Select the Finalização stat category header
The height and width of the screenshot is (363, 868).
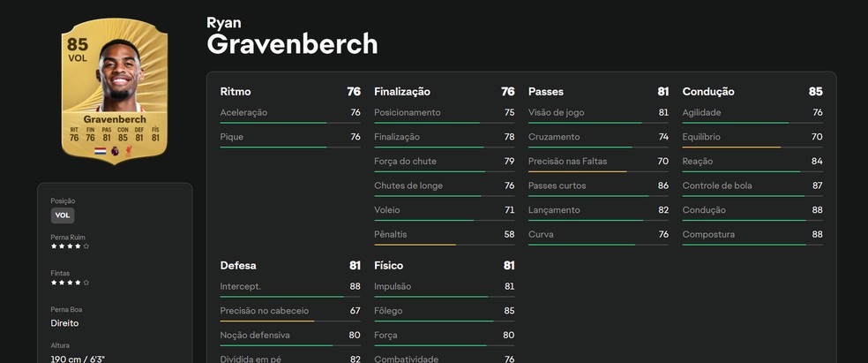402,91
